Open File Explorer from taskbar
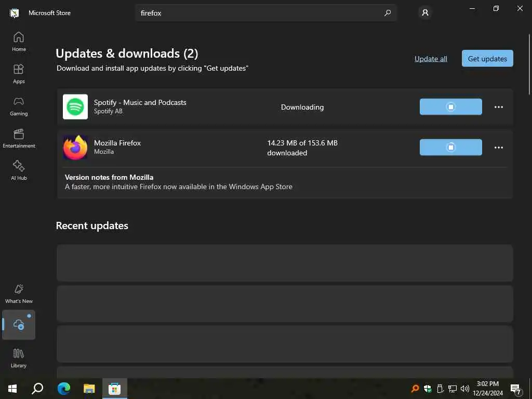The height and width of the screenshot is (399, 532). point(89,389)
